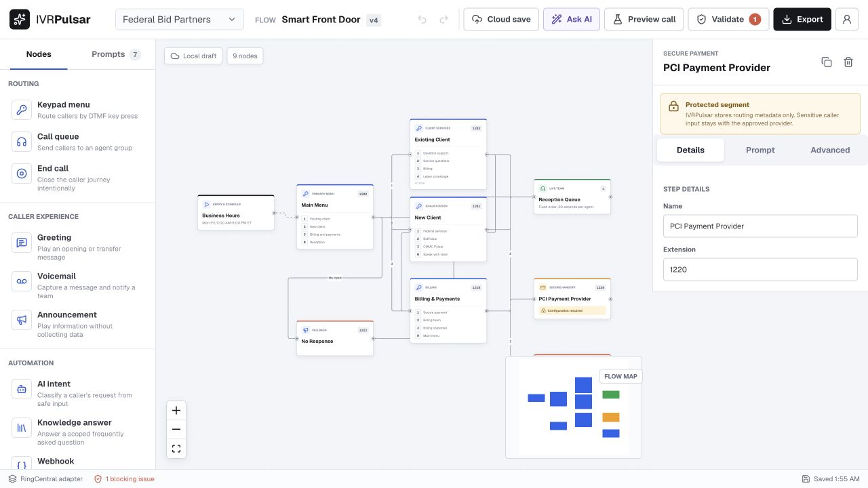Open the user profile icon
868x488 pixels.
point(847,20)
